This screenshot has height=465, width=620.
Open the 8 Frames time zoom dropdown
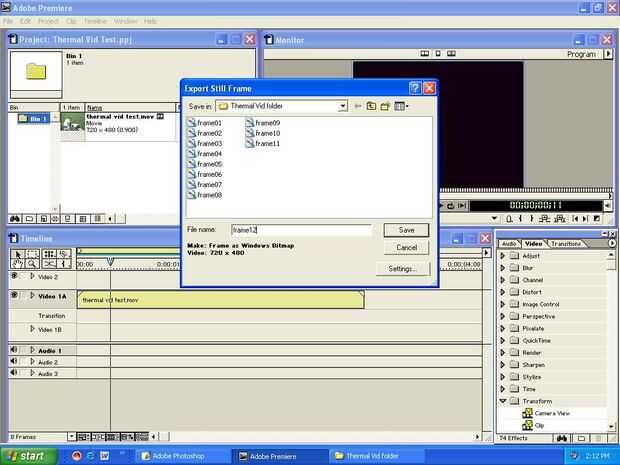(x=71, y=437)
